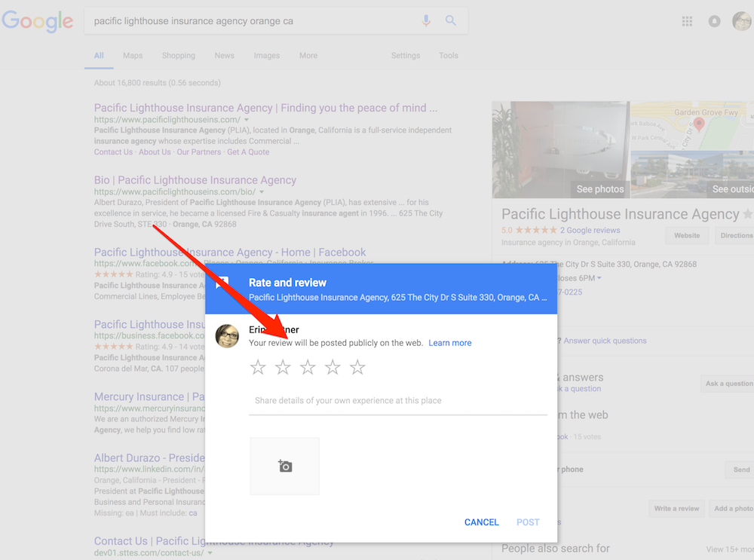
Task: Click the View 15+ more link
Action: click(x=730, y=549)
